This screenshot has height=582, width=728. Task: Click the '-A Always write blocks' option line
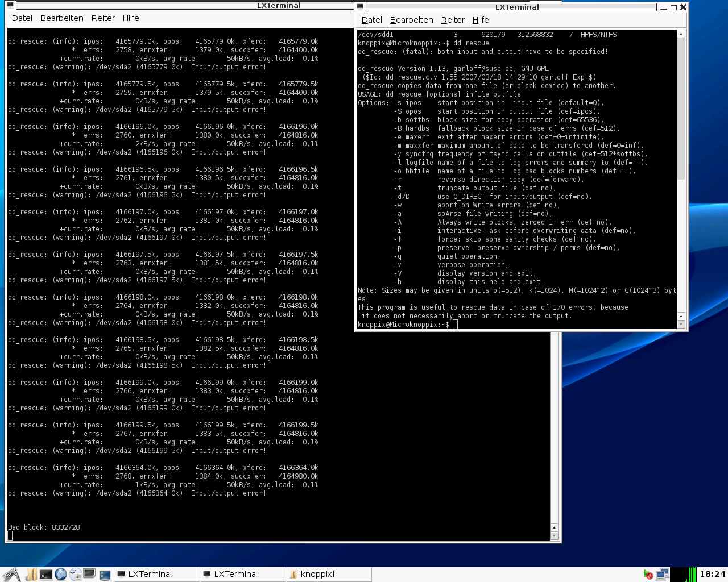[503, 222]
